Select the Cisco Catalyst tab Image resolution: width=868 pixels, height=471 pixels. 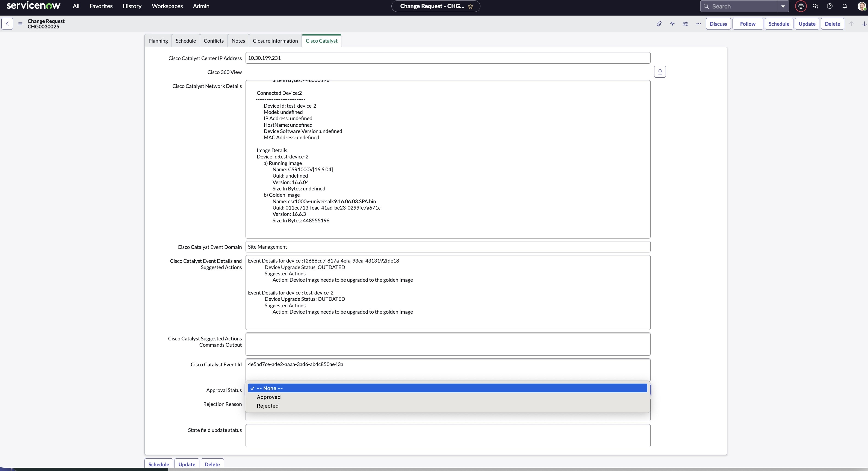[321, 40]
